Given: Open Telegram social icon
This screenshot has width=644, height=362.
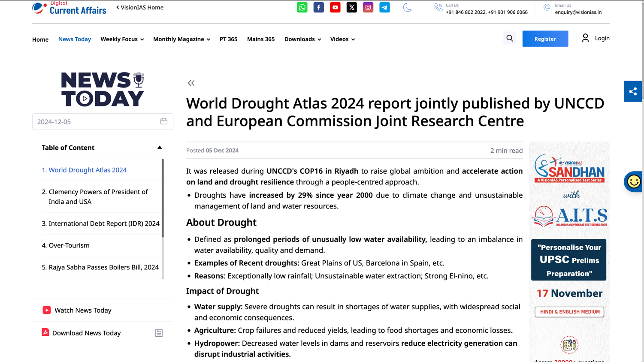Looking at the screenshot, I should pos(384,7).
